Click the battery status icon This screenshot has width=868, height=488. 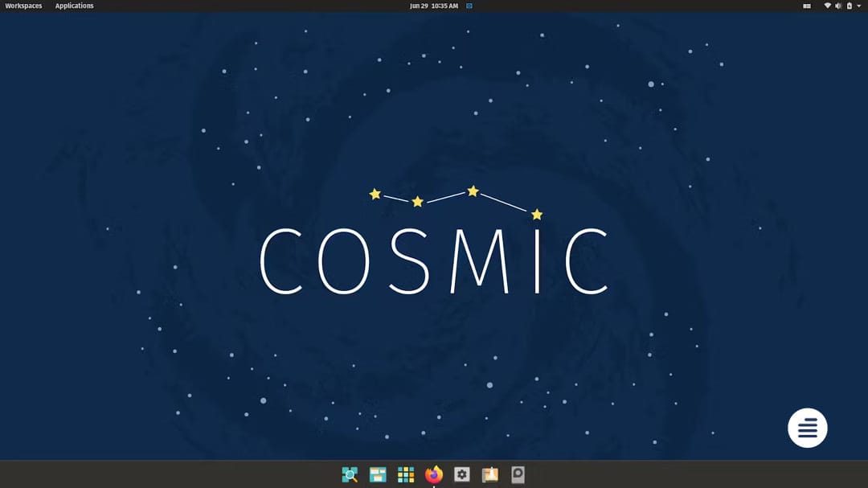click(850, 6)
